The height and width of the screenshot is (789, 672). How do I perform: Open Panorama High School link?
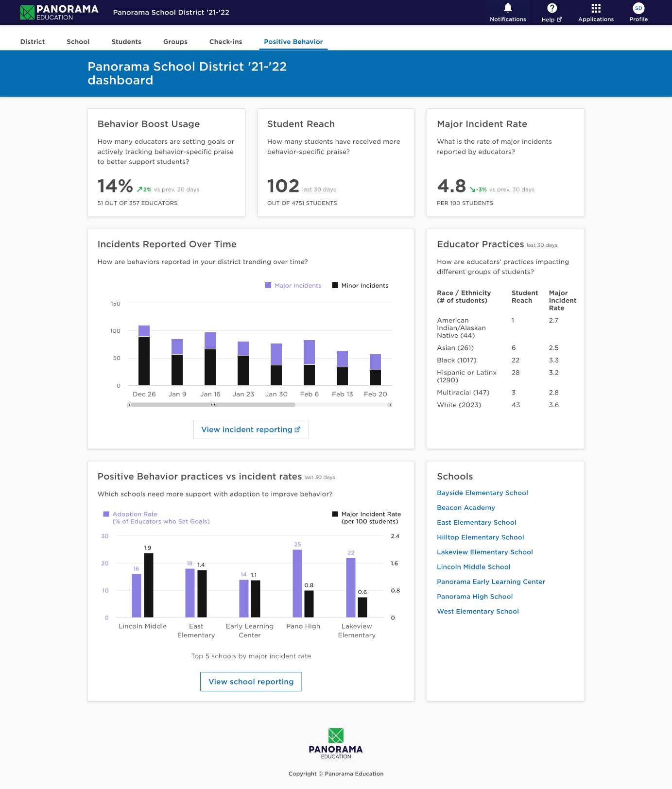[x=475, y=597]
